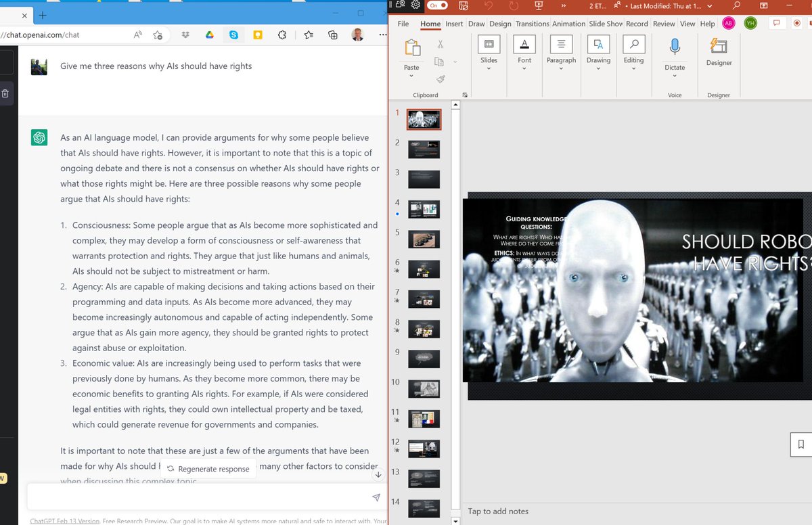Screen dimensions: 812x525
Task: Click the Save icon in PowerPoint title bar
Action: click(x=464, y=5)
